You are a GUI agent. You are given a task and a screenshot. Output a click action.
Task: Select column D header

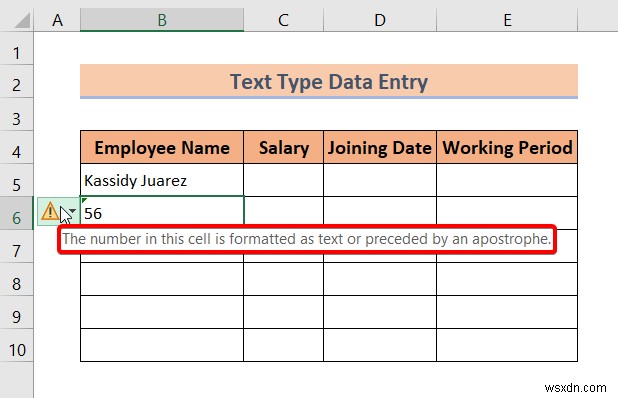(380, 20)
